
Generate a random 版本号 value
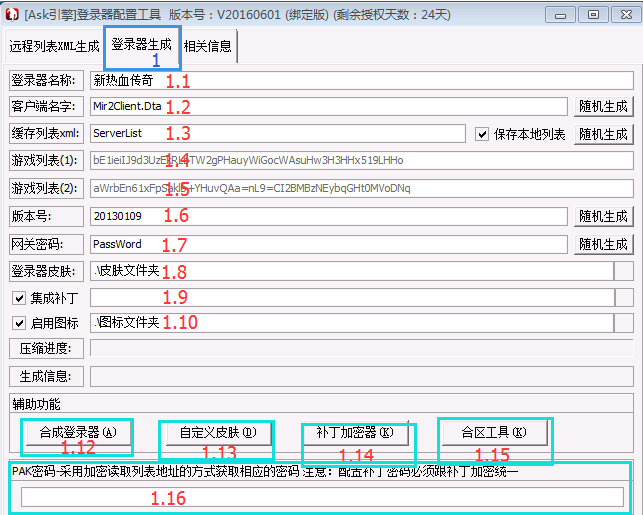coord(605,216)
